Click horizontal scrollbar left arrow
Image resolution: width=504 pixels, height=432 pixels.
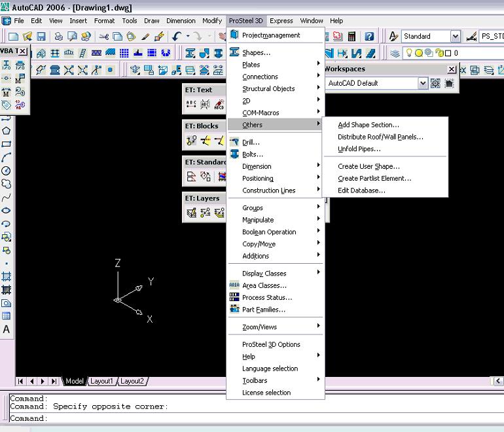tap(497, 381)
